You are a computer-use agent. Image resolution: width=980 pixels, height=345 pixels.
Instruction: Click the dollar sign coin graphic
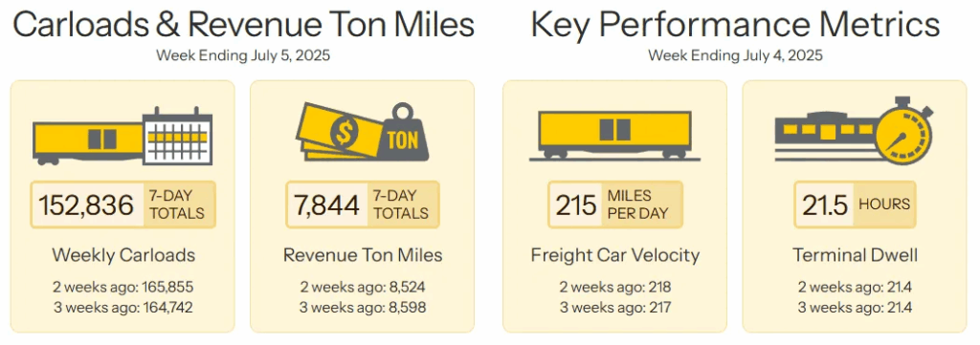[344, 134]
